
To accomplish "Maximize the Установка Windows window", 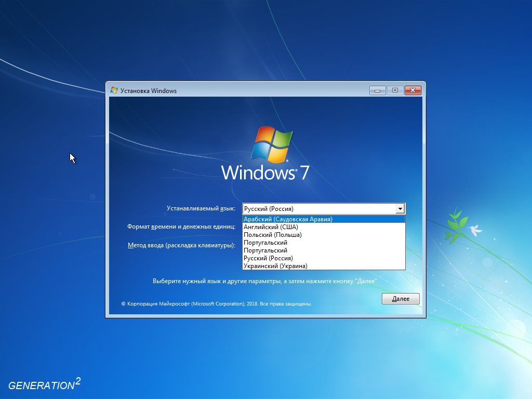I will (395, 90).
